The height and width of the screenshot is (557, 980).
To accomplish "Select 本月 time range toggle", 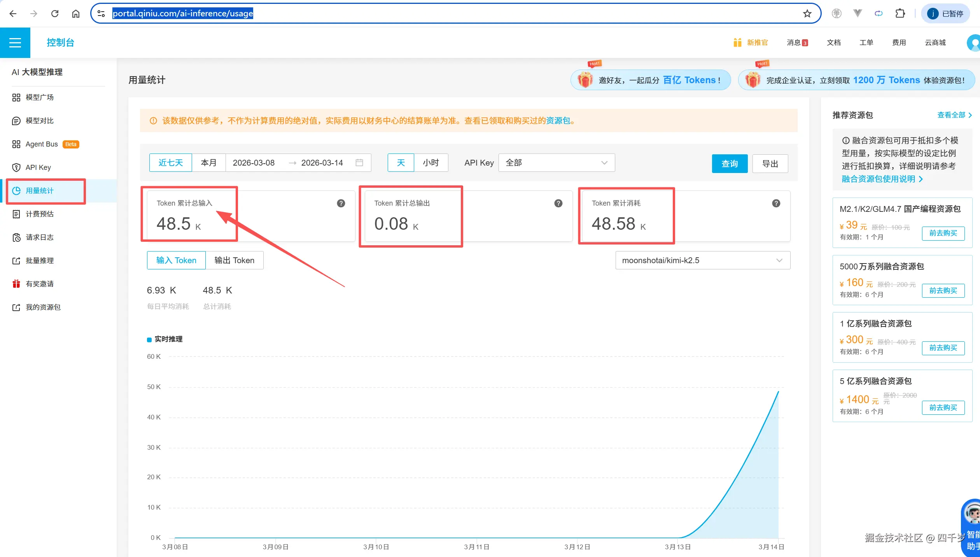I will click(208, 162).
